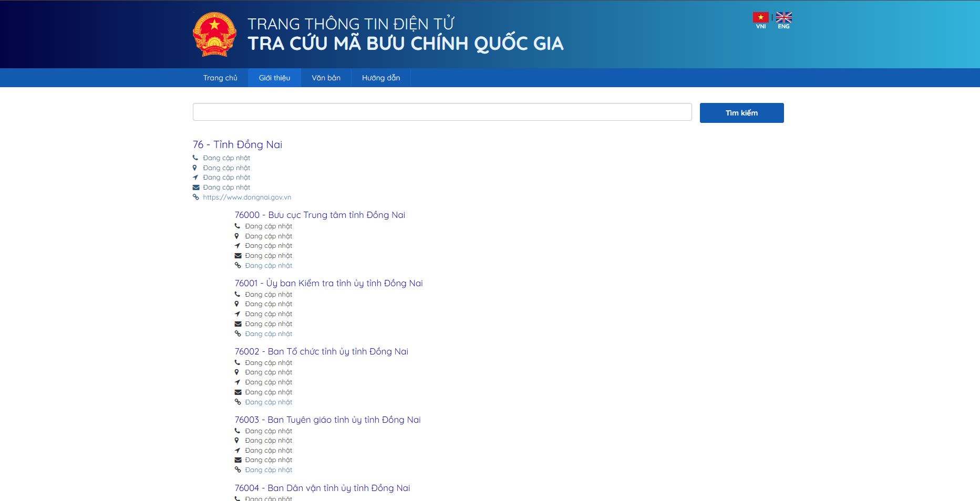Switch to the Trang chủ tab
This screenshot has width=980, height=501.
click(221, 77)
